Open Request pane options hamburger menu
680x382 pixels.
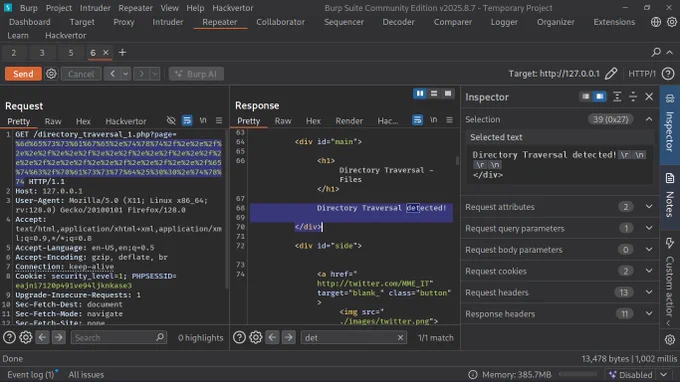click(x=219, y=121)
